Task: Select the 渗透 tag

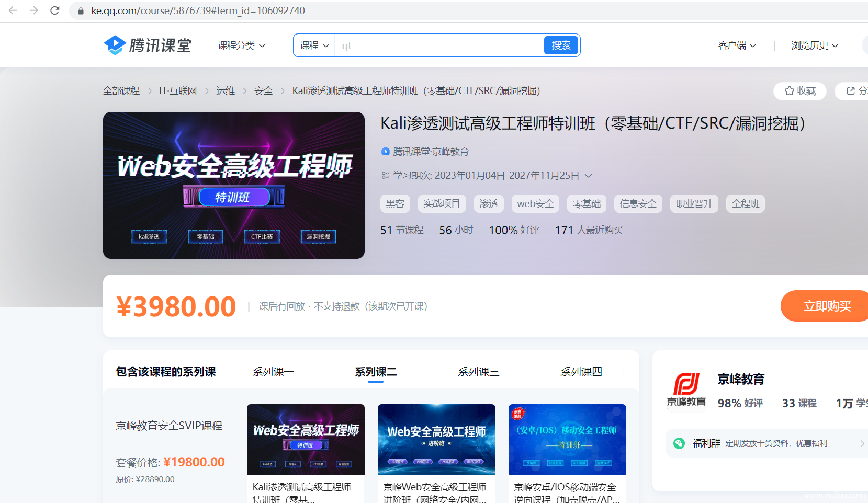Action: (489, 203)
